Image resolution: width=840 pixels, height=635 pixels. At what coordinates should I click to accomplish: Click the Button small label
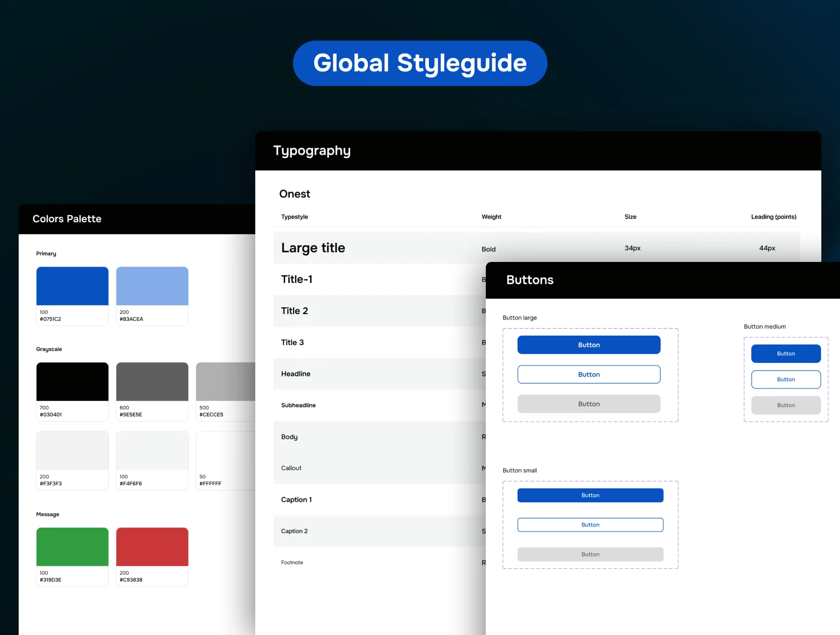click(x=519, y=471)
